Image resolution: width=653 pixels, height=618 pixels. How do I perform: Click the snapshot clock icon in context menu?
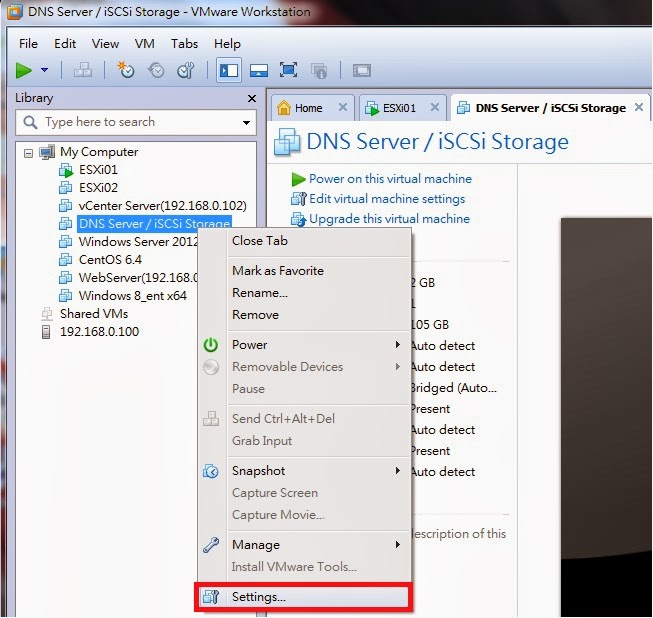pyautogui.click(x=211, y=471)
